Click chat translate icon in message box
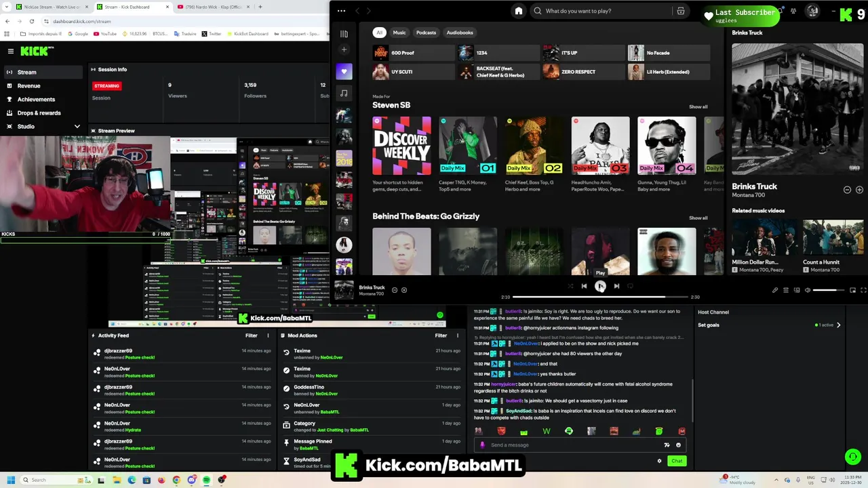 coord(667,445)
